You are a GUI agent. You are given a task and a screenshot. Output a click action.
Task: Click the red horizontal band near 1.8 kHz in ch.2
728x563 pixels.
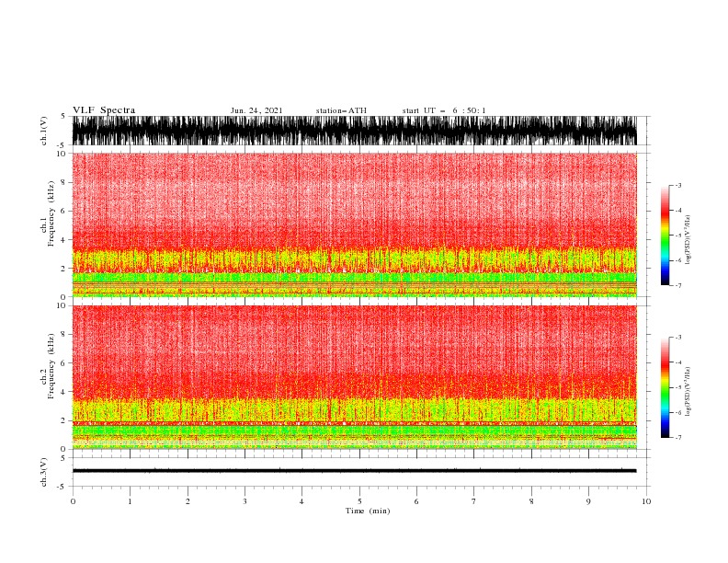pyautogui.click(x=354, y=424)
